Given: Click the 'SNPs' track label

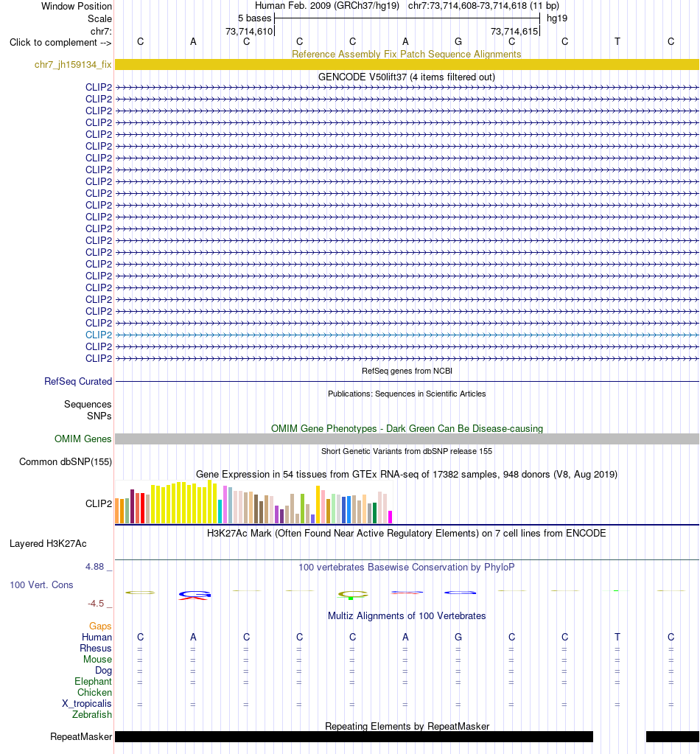Looking at the screenshot, I should pos(99,416).
